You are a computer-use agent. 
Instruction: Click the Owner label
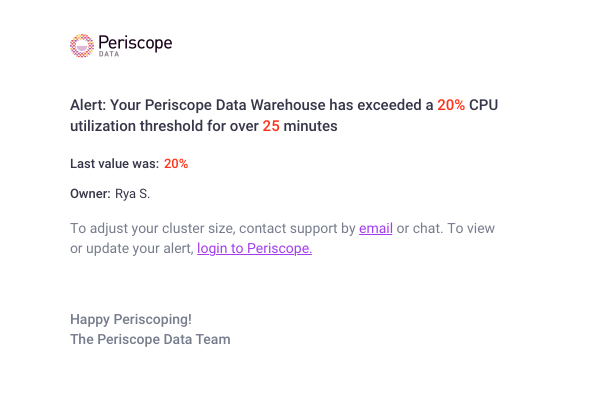90,194
